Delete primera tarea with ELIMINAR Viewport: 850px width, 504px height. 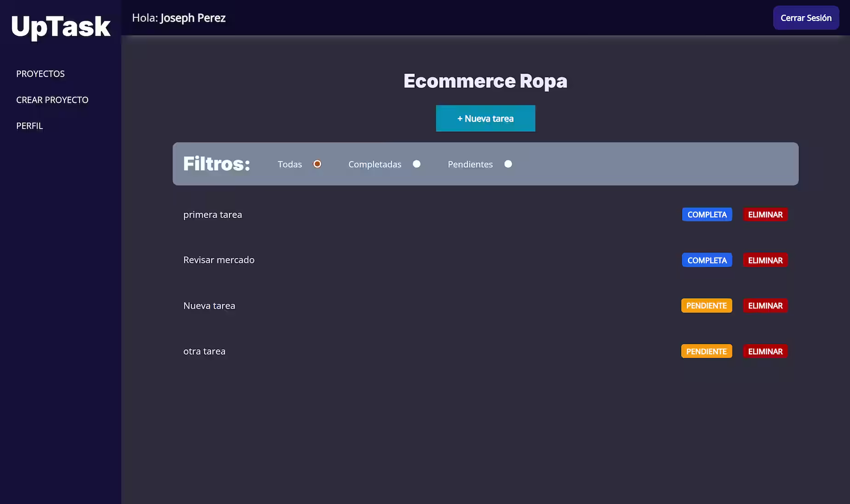tap(765, 214)
